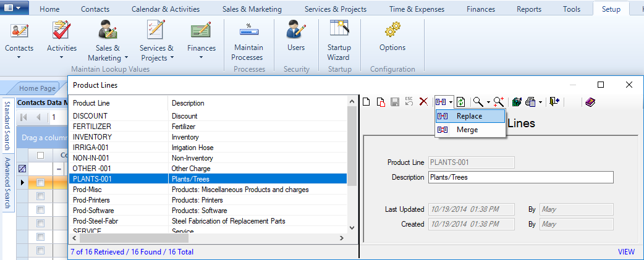Tick the header select-all checkbox in grid
Viewport: 644px width, 260px height.
41,155
